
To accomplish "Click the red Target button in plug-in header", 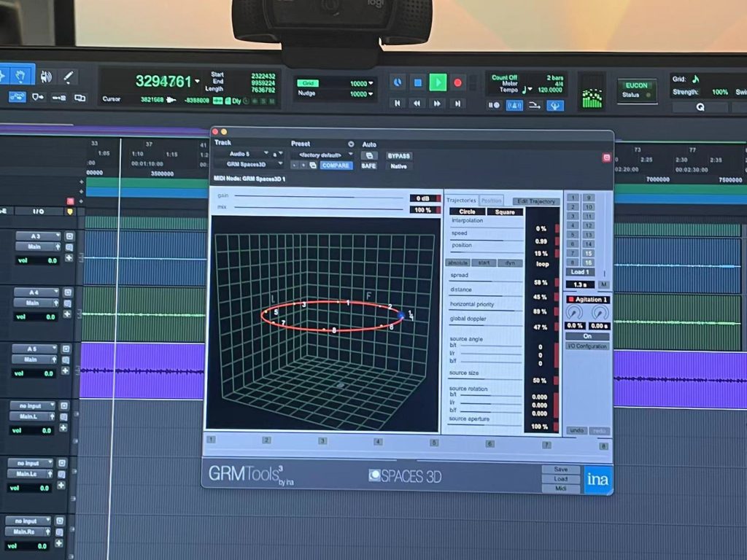I will [x=606, y=157].
